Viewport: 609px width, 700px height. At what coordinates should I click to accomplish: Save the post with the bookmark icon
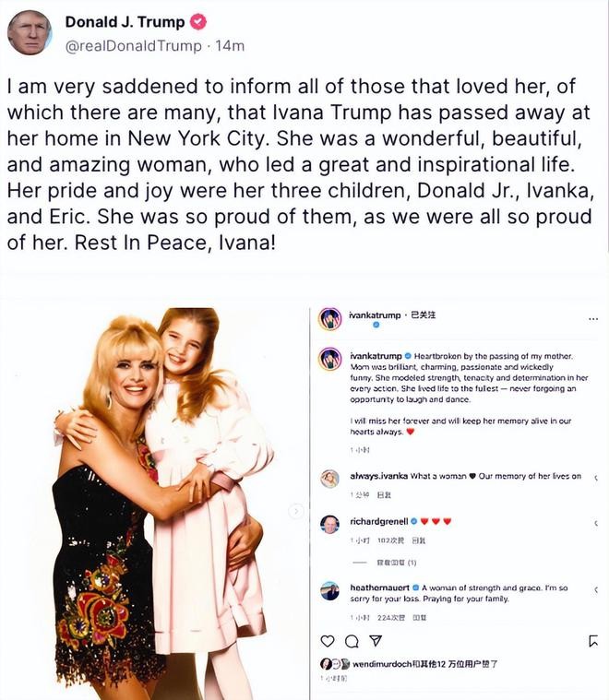click(592, 641)
